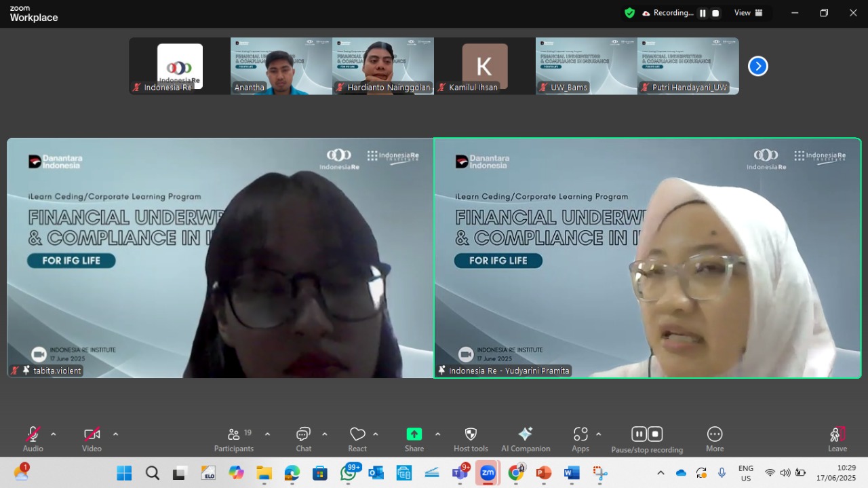868x488 pixels.
Task: Expand the Participants options arrow
Action: coord(267,434)
